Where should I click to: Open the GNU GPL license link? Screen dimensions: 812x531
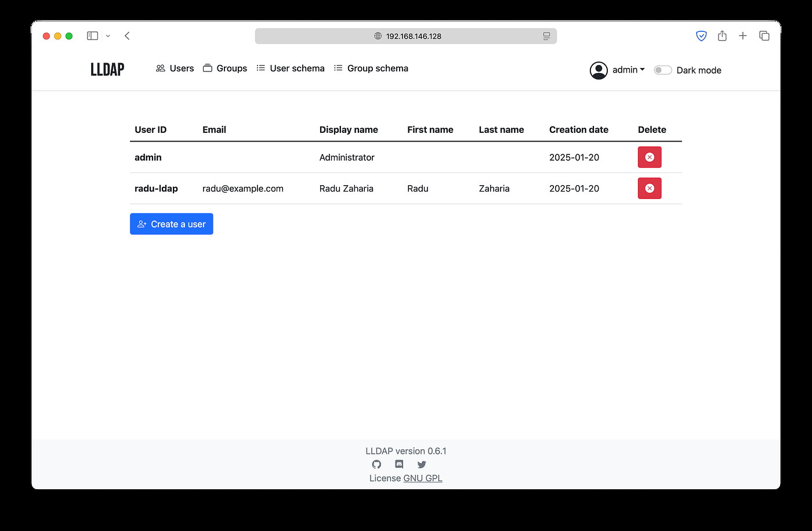click(x=423, y=478)
